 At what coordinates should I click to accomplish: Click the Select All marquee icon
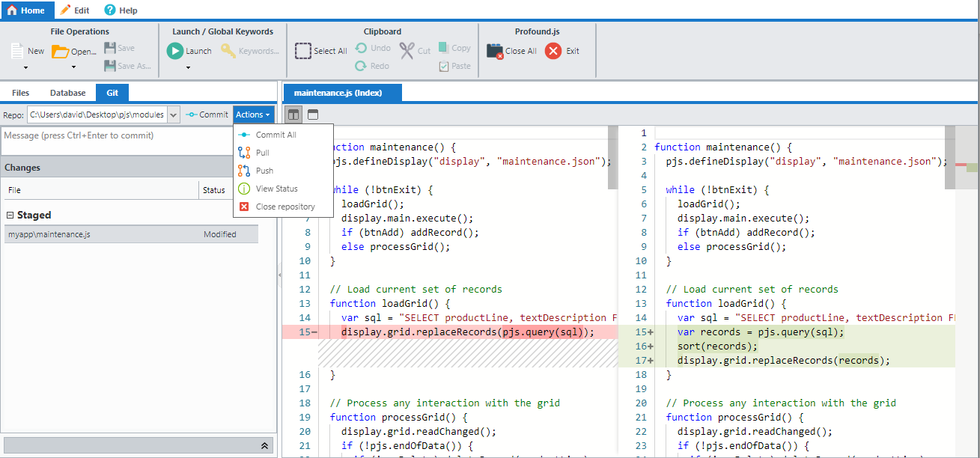click(x=303, y=49)
